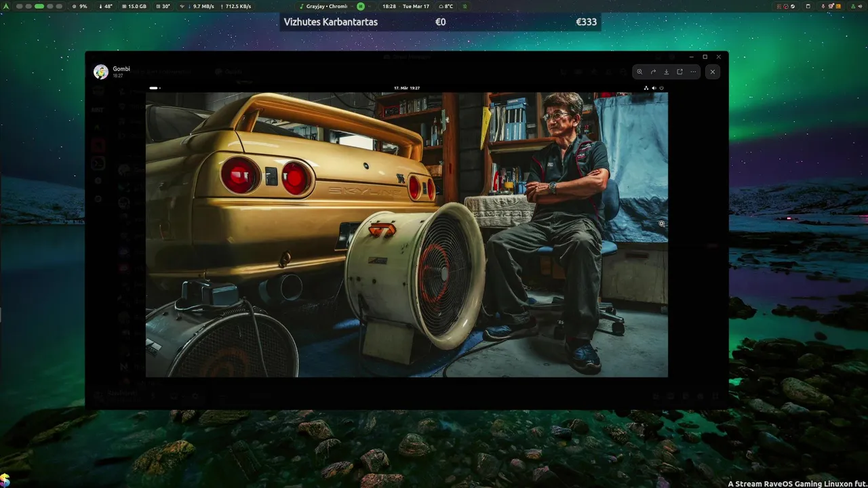Click the €0 amount in overlay
This screenshot has width=868, height=488.
coord(440,22)
